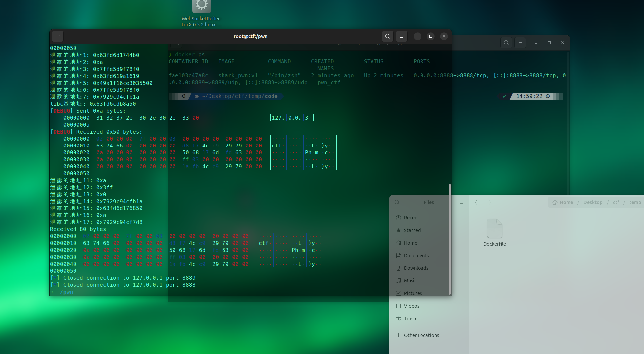Click the CONTAINER ID column header
Screen dimensions: 644x354
(188, 62)
